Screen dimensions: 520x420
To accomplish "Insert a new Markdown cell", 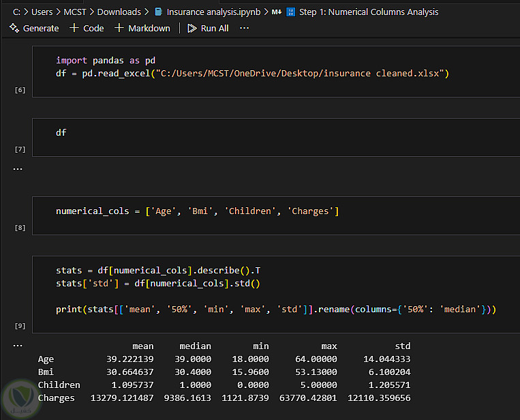I will (142, 28).
